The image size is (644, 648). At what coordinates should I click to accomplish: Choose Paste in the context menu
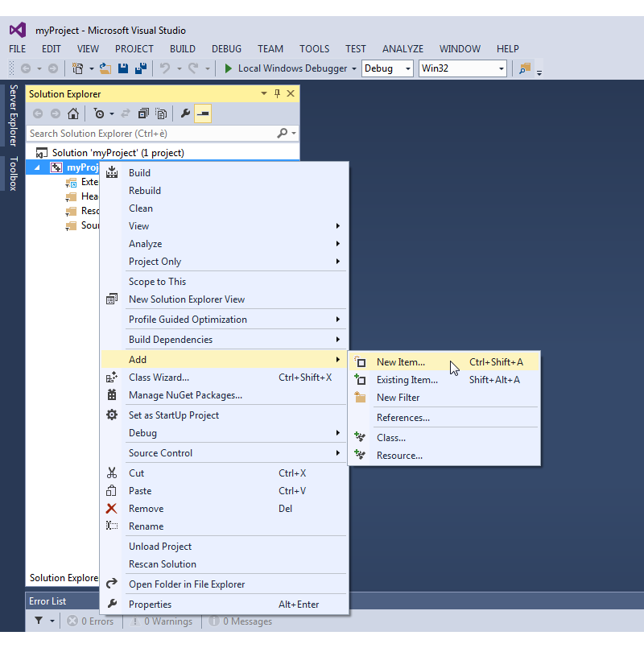(225, 491)
